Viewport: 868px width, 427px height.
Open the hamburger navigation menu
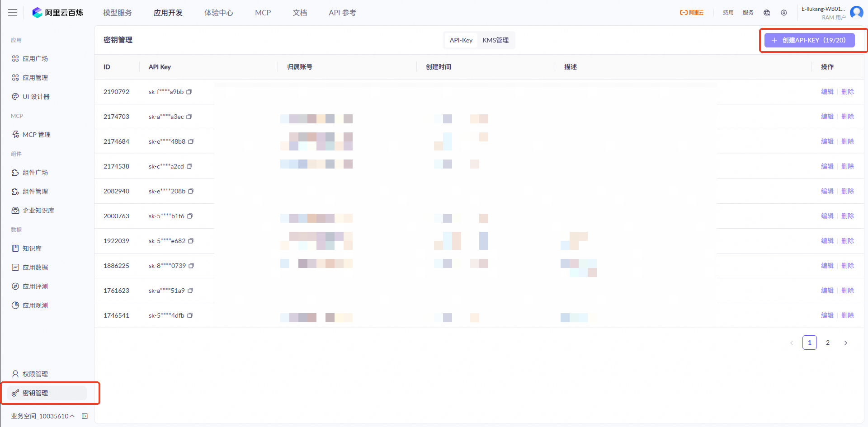[13, 13]
